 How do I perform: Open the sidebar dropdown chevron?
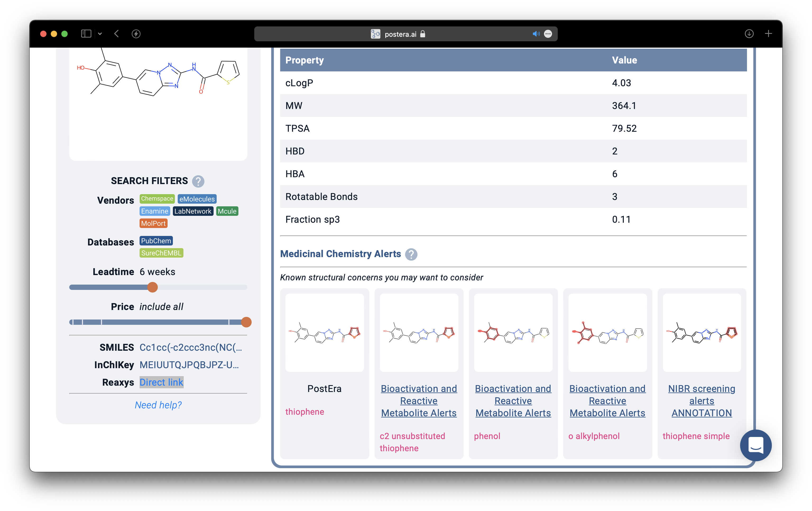click(100, 34)
